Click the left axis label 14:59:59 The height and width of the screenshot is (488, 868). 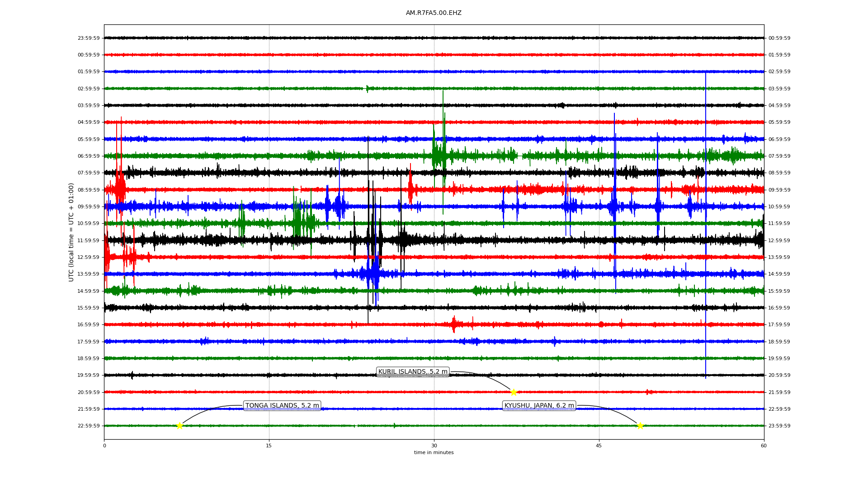click(x=89, y=291)
